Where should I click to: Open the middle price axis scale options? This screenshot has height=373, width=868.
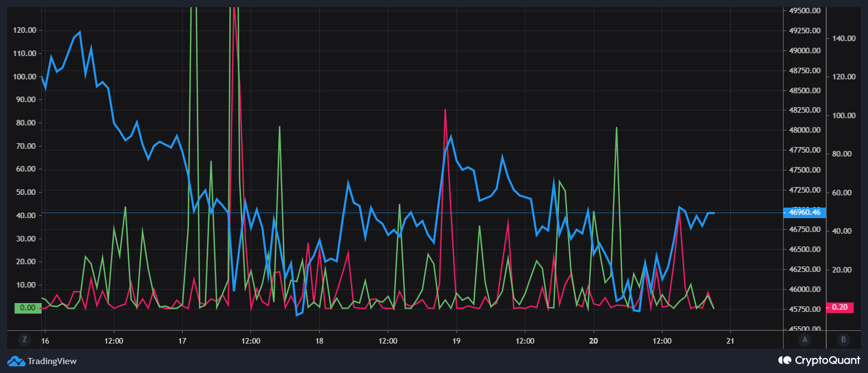[804, 167]
